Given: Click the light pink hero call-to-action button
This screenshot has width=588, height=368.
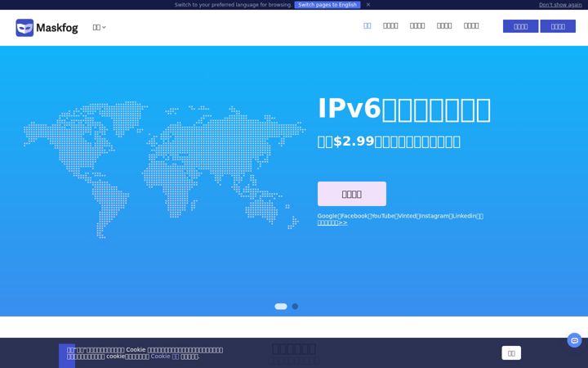Looking at the screenshot, I should click(x=352, y=194).
